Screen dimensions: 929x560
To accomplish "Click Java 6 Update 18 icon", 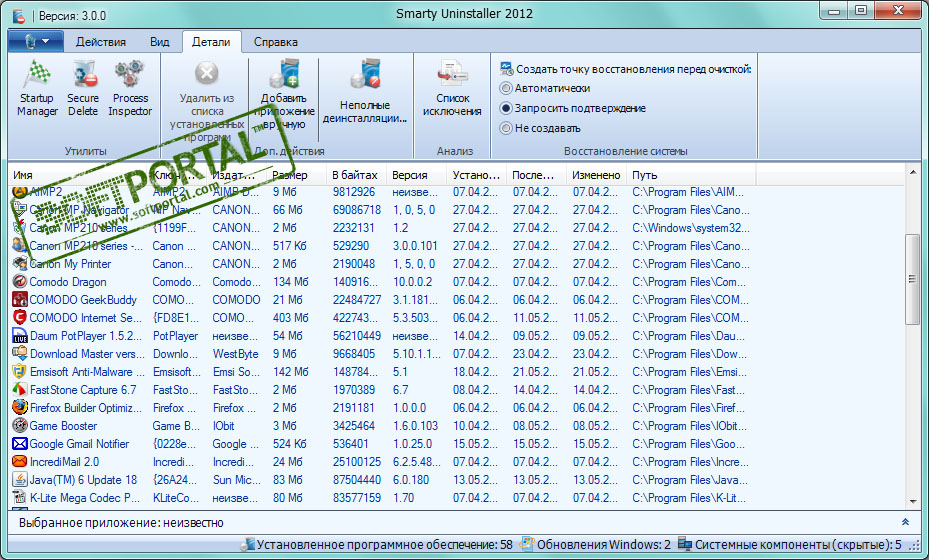I will point(20,479).
